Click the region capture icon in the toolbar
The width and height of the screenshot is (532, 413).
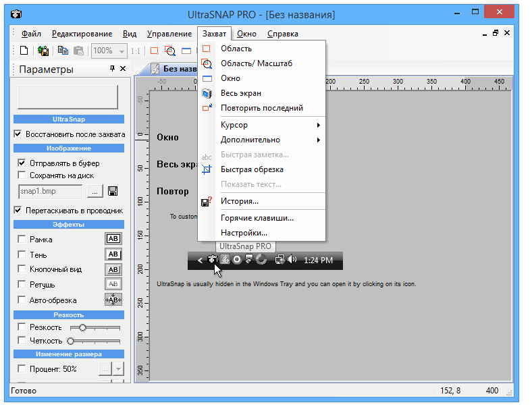click(155, 51)
